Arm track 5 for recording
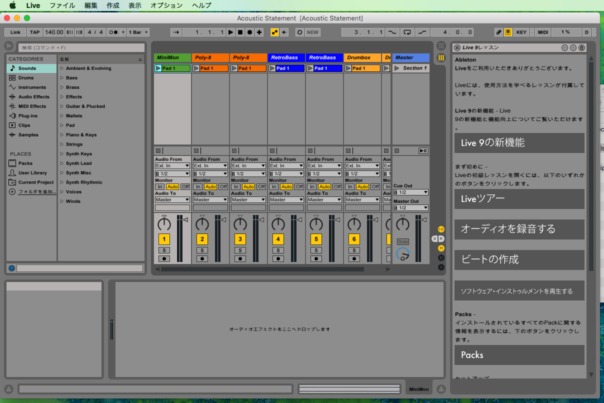604x403 pixels. coord(316,259)
